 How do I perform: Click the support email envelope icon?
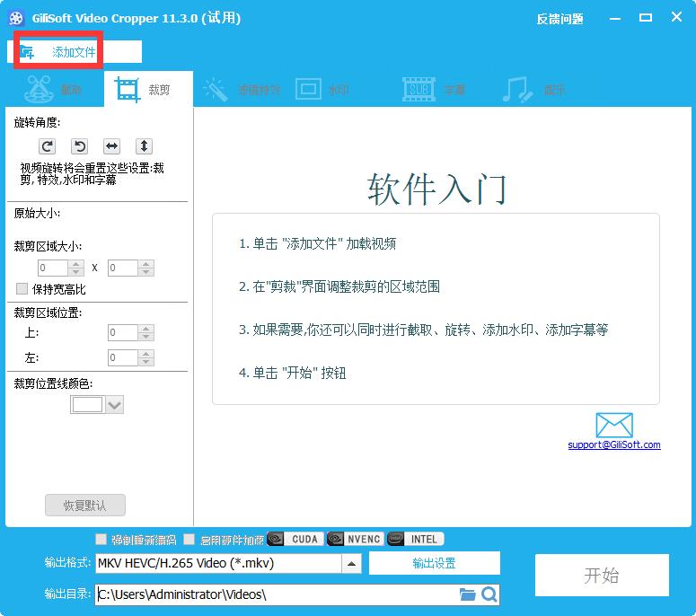(x=614, y=426)
